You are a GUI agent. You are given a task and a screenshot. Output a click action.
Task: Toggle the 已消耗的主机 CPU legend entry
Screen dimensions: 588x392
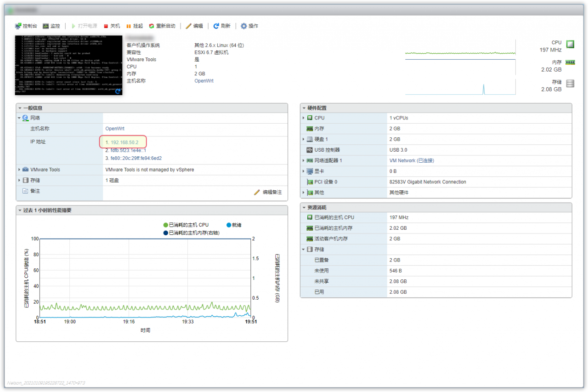[x=186, y=225]
